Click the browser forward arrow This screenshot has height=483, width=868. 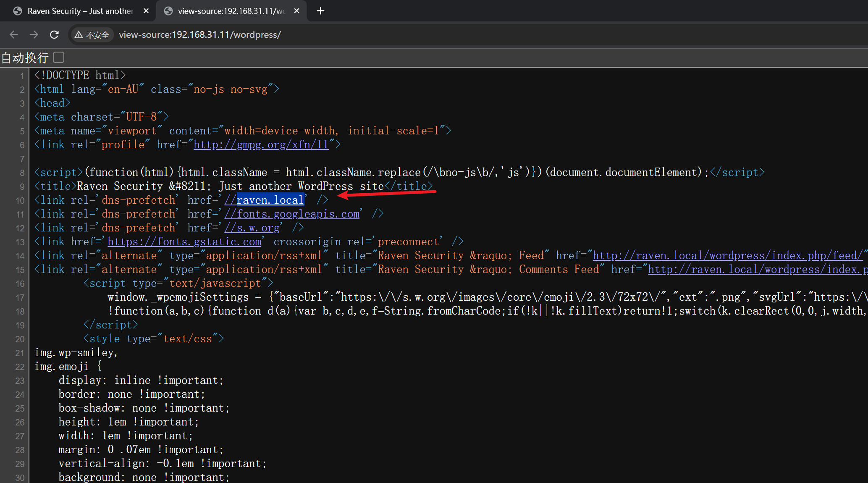(x=34, y=34)
